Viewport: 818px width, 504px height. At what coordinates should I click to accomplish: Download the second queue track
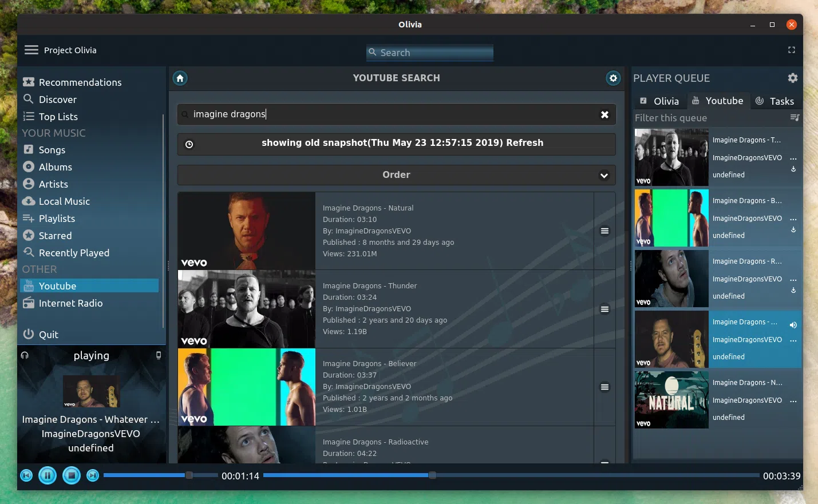[x=793, y=230]
